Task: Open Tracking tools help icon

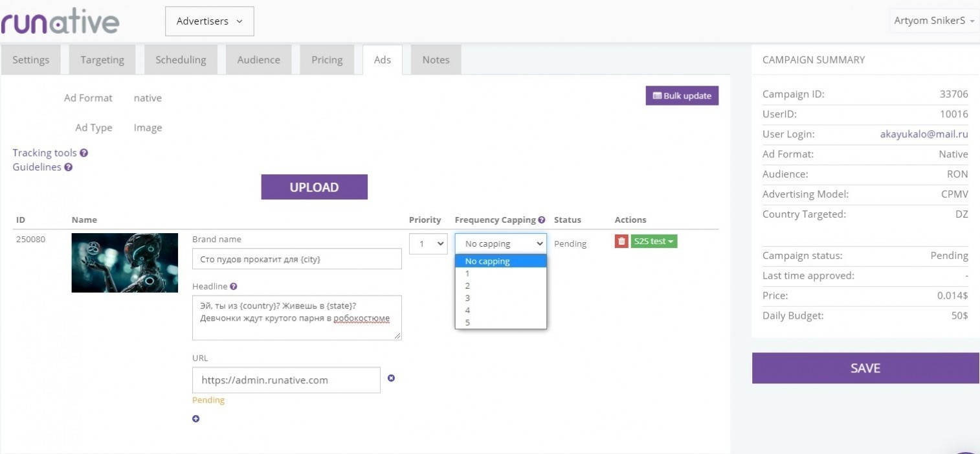Action: (84, 153)
